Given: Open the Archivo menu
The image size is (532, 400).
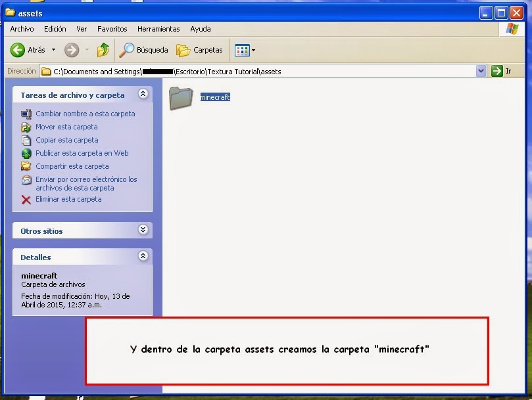Looking at the screenshot, I should [x=22, y=29].
